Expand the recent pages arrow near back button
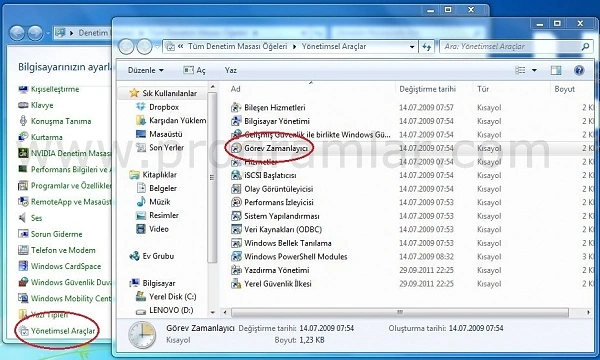The width and height of the screenshot is (600, 360). [157, 47]
